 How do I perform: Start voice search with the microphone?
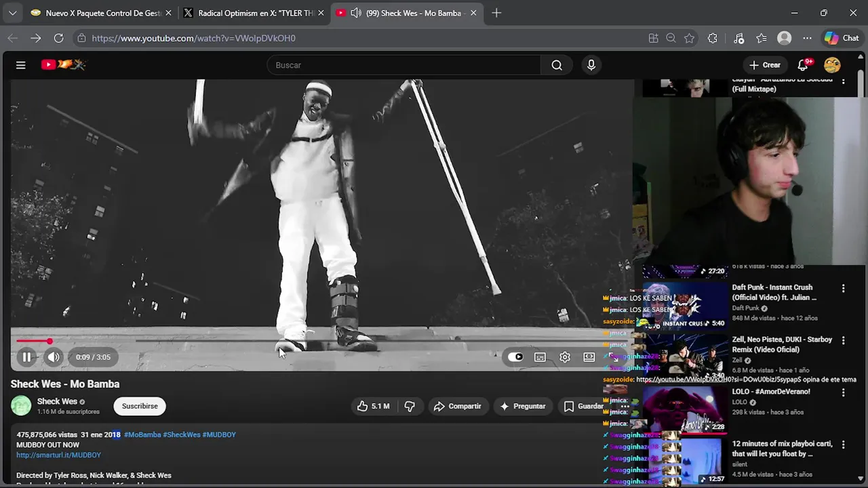click(591, 65)
